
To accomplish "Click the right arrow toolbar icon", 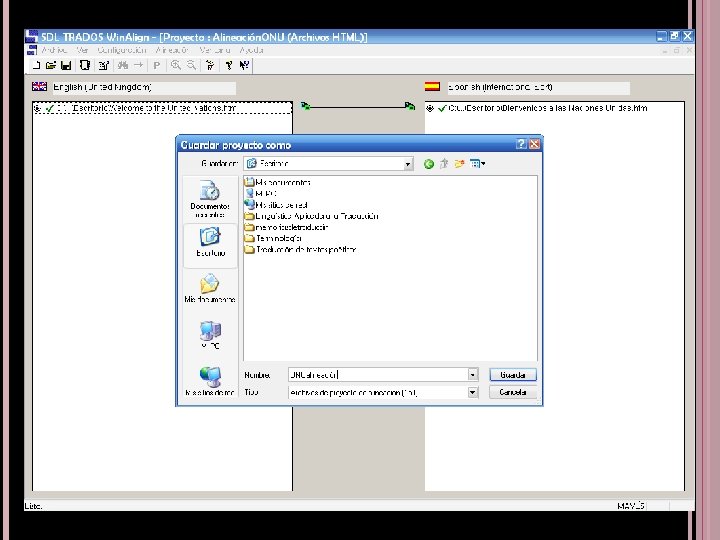I will click(138, 65).
